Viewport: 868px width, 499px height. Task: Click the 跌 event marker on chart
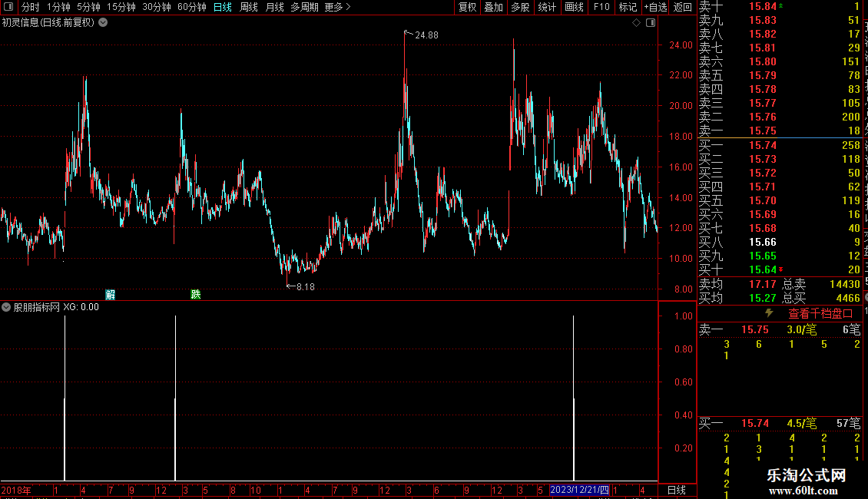195,294
